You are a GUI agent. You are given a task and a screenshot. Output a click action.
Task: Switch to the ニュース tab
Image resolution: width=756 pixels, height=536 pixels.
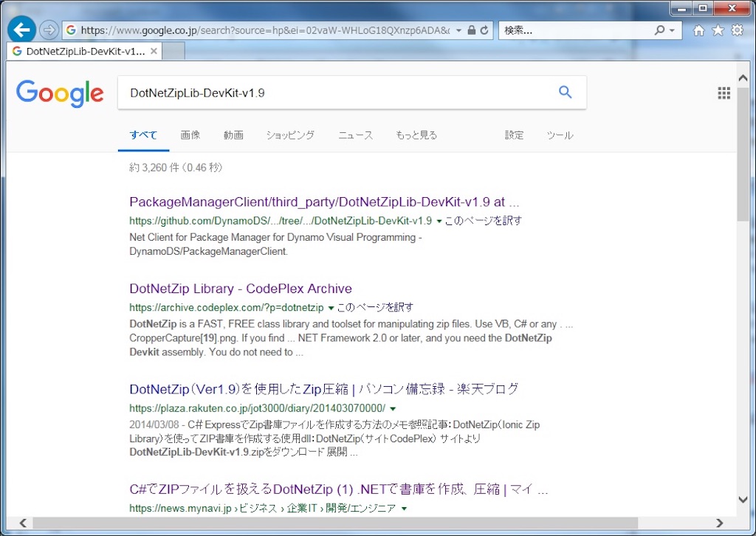(x=355, y=135)
